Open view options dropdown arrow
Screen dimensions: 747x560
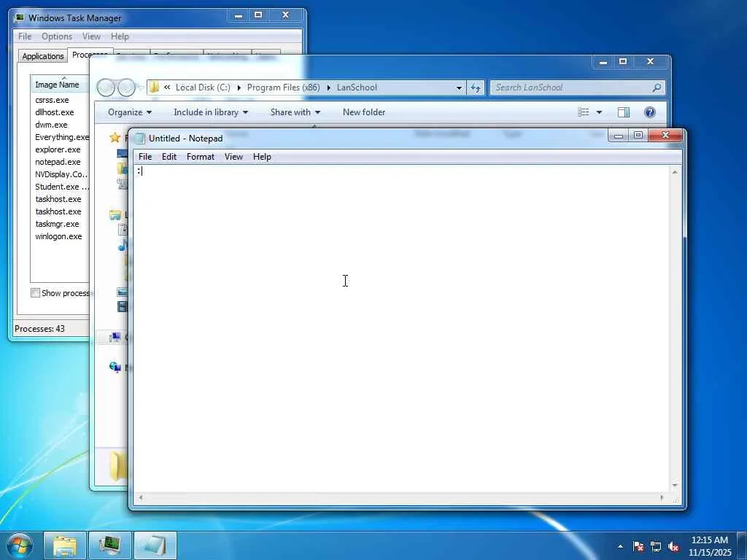pos(599,112)
